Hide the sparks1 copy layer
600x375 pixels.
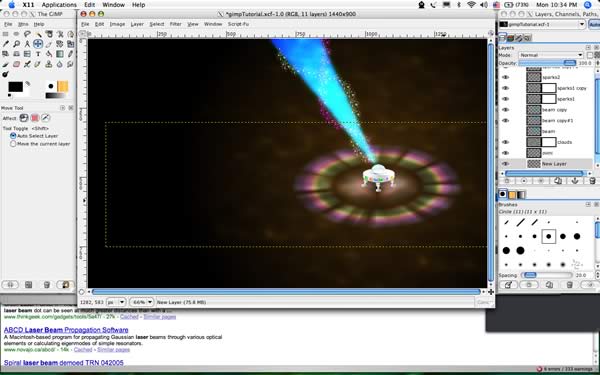tap(505, 88)
